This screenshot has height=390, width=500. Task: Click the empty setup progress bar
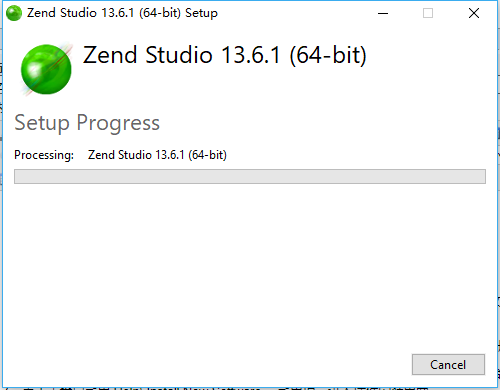(x=250, y=176)
